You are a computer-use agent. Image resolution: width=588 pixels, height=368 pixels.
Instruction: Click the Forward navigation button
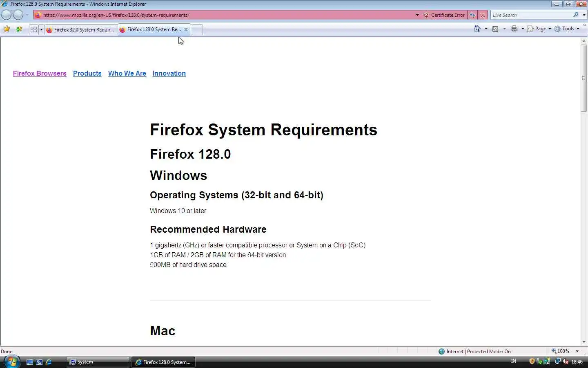[x=18, y=15]
